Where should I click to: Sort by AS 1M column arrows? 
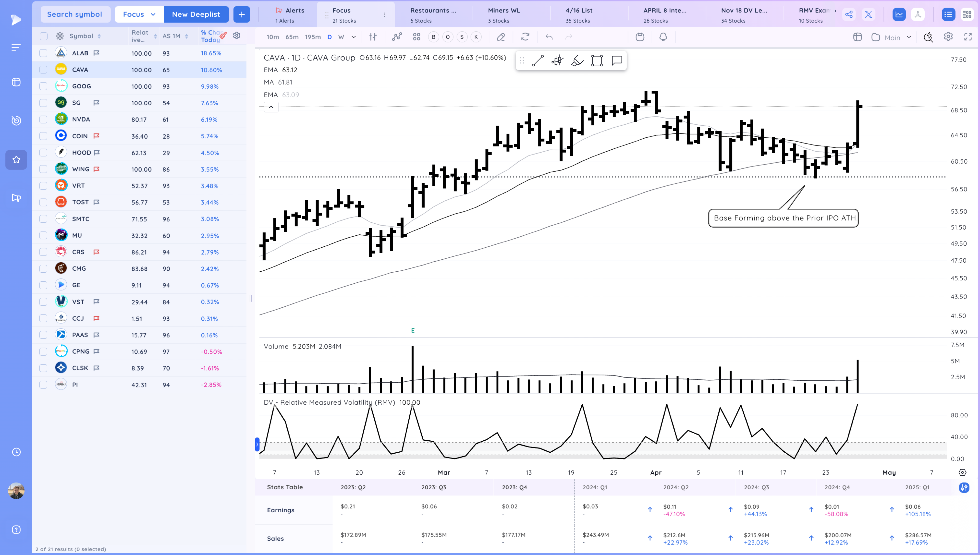coord(186,36)
